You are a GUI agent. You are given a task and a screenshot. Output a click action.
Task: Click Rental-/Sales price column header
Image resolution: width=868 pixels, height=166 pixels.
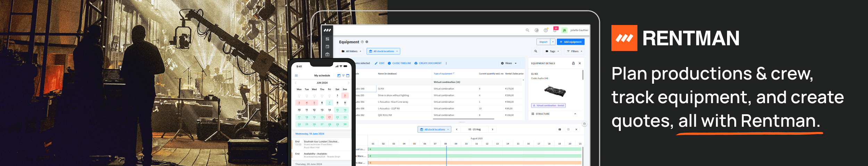tap(514, 74)
